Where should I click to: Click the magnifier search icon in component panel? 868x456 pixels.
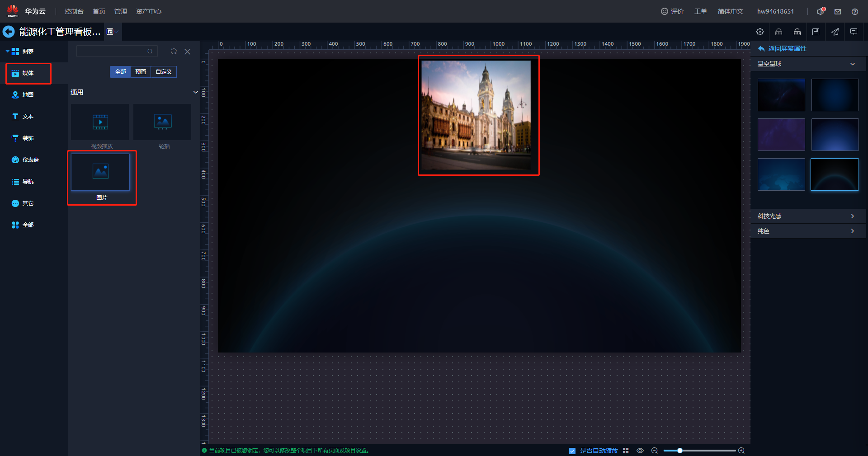(150, 52)
